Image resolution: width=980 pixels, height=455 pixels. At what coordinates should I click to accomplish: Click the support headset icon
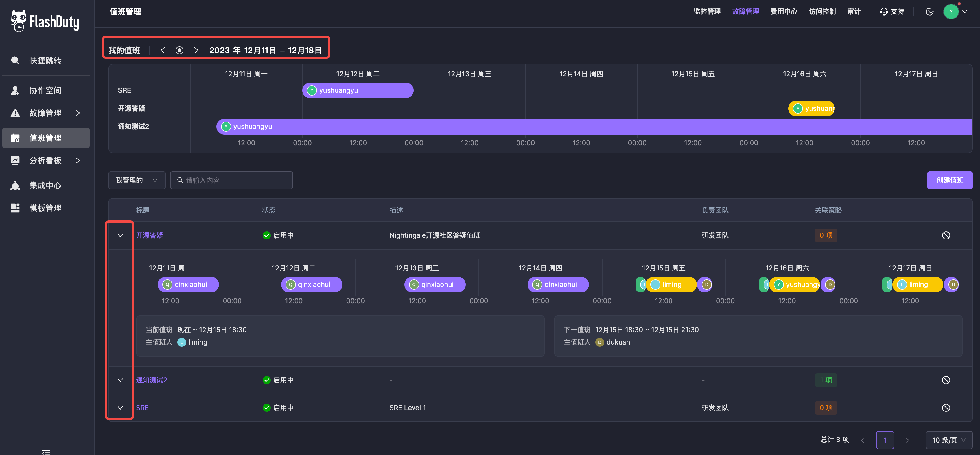click(x=883, y=11)
